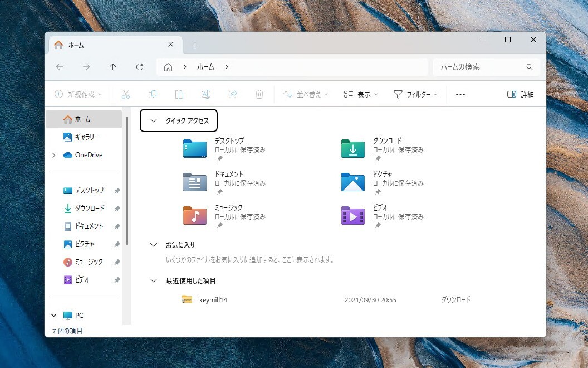Click the Paste clipboard icon

(x=179, y=94)
